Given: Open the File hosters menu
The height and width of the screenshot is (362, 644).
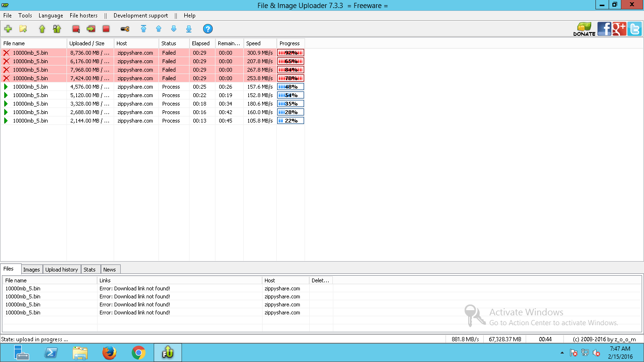Looking at the screenshot, I should click(x=83, y=16).
